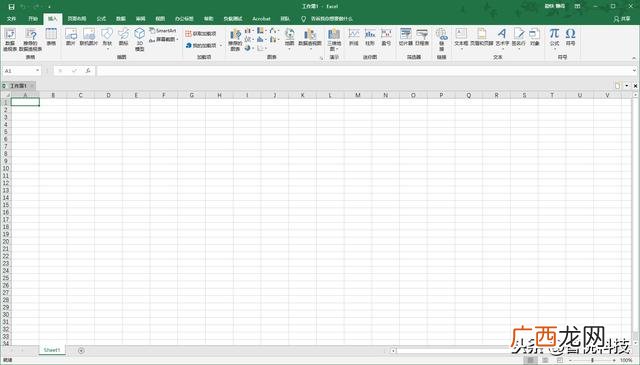Open the WordArt gallery
The image size is (640, 365).
click(502, 38)
